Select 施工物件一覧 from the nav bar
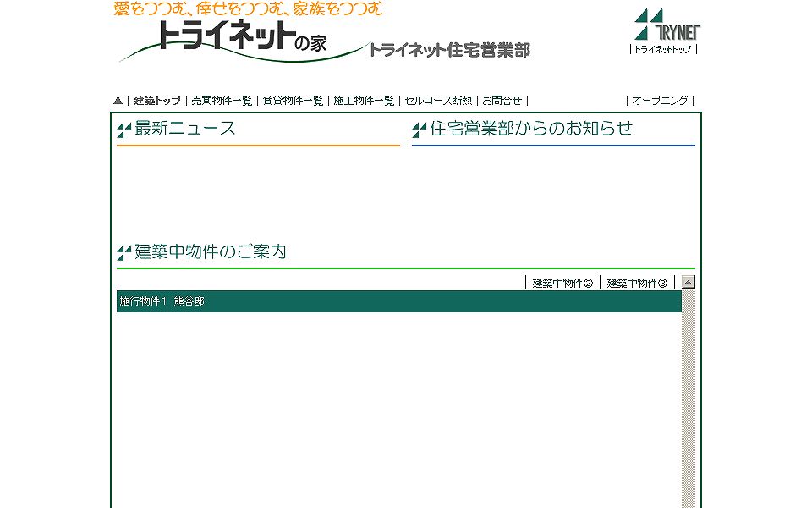Viewport: 812px width, 508px height. [364, 100]
